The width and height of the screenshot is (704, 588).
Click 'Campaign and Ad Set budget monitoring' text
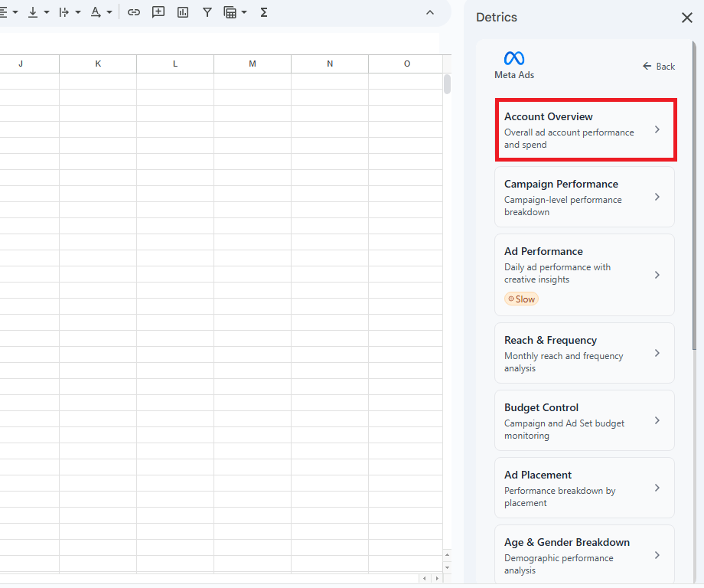tap(565, 430)
